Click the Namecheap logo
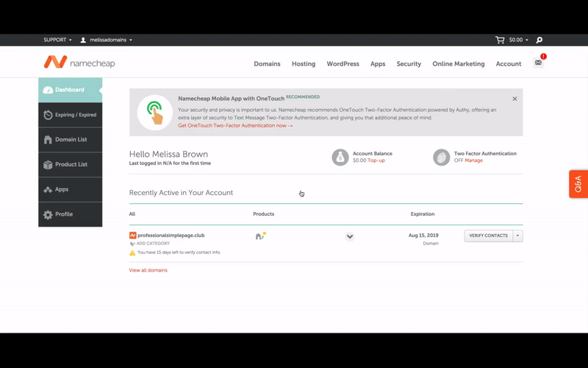 [x=79, y=63]
